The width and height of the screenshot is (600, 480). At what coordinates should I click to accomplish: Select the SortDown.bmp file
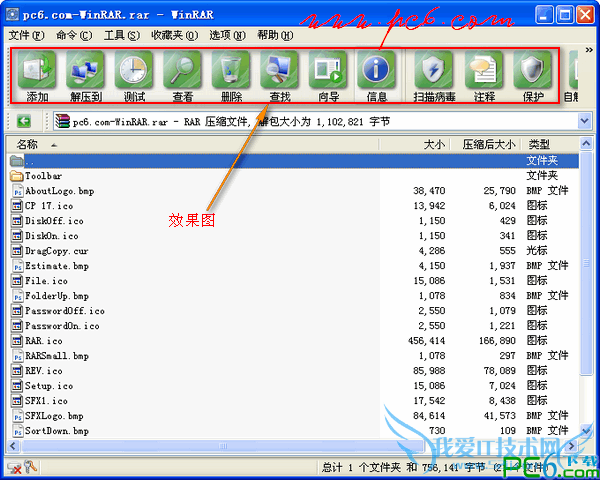57,431
